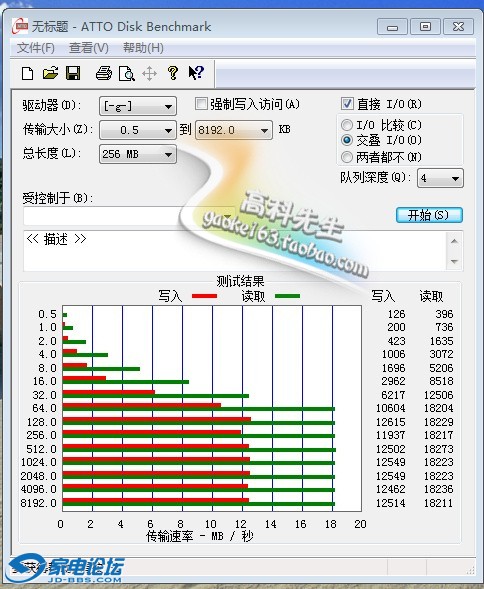Click the four-arrow move icon
The image size is (484, 589).
coord(150,73)
